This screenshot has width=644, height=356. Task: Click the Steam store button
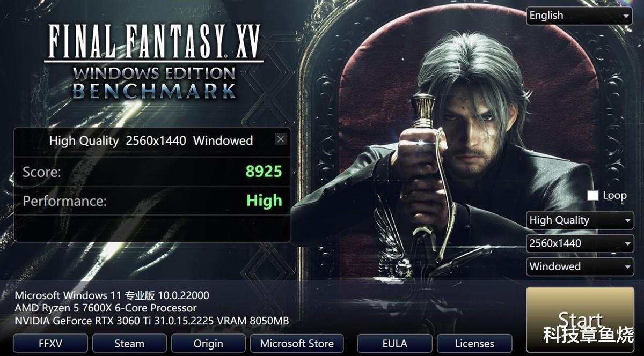point(129,344)
